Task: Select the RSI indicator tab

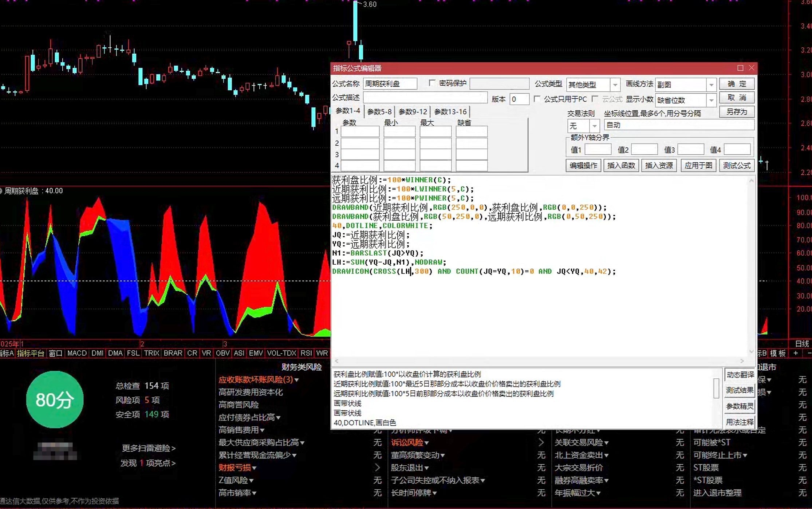Action: [x=306, y=353]
